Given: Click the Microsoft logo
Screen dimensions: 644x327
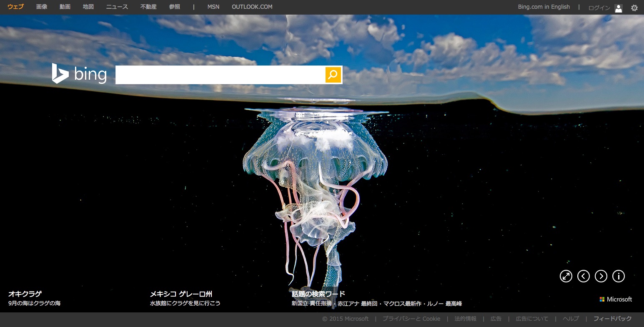Looking at the screenshot, I should point(616,299).
